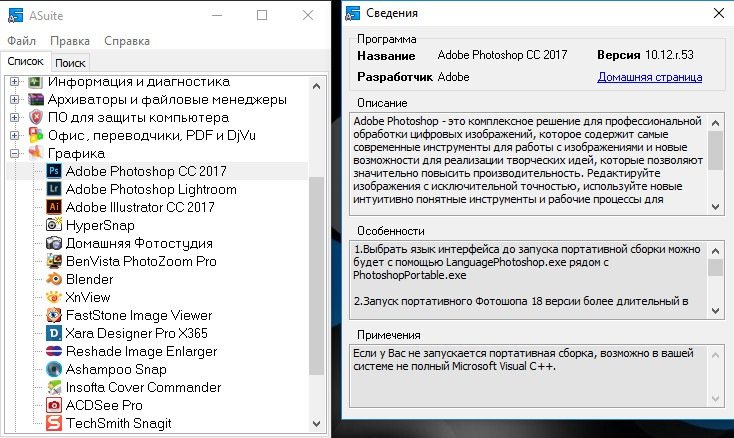Select the XnView icon
This screenshot has width=734, height=438.
tap(54, 297)
